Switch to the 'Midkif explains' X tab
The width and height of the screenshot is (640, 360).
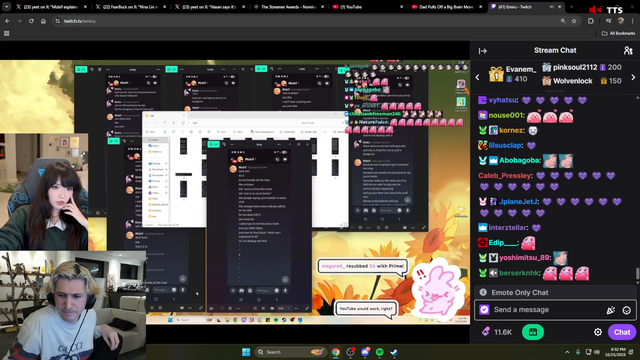point(50,7)
